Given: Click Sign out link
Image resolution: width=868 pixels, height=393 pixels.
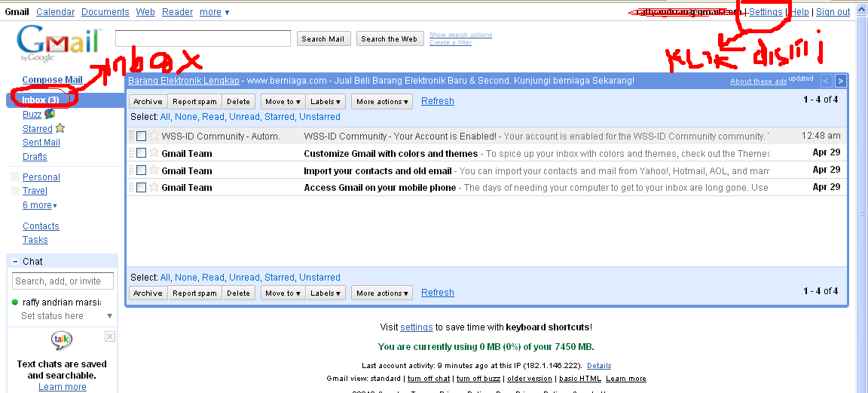Looking at the screenshot, I should pyautogui.click(x=833, y=11).
